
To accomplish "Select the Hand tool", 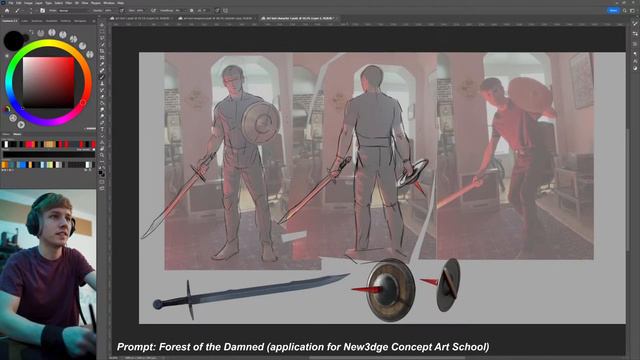I will tap(102, 149).
